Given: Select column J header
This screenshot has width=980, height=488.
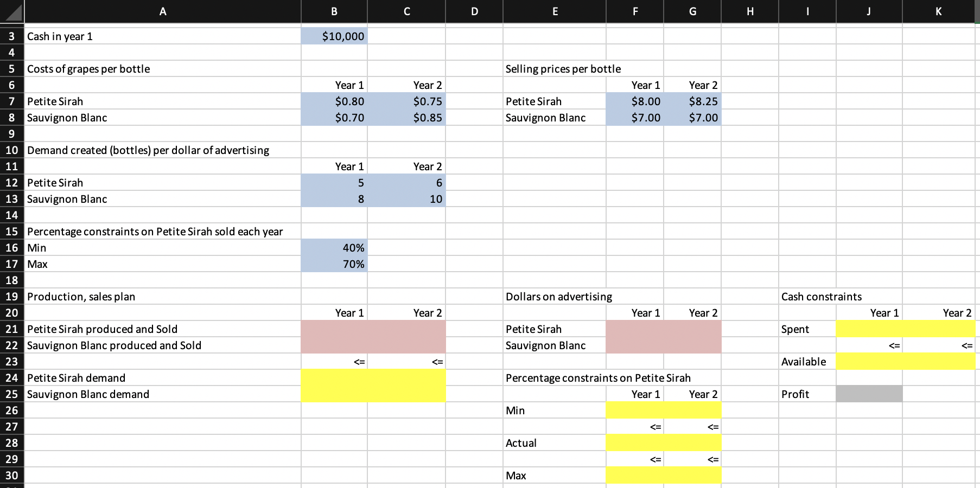Looking at the screenshot, I should click(x=869, y=11).
